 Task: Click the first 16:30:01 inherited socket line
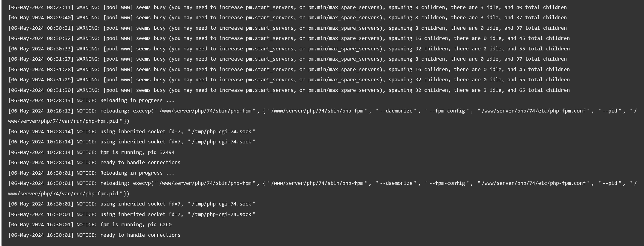point(132,204)
